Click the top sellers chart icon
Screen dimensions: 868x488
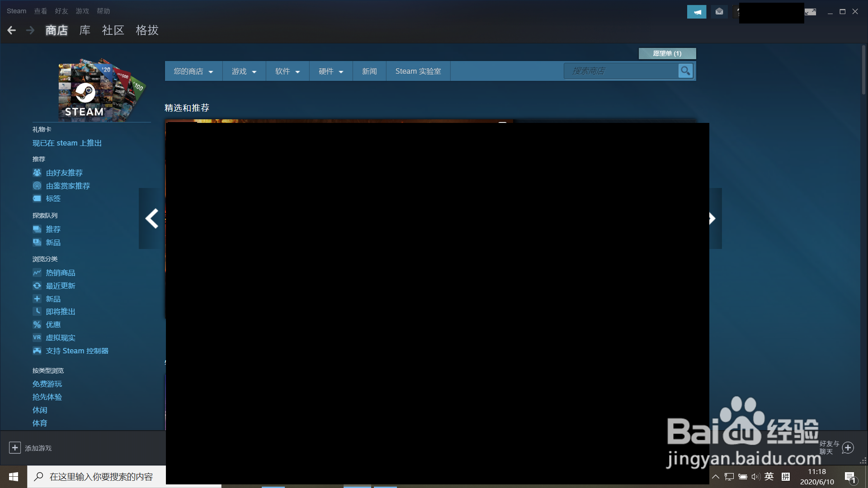(37, 272)
